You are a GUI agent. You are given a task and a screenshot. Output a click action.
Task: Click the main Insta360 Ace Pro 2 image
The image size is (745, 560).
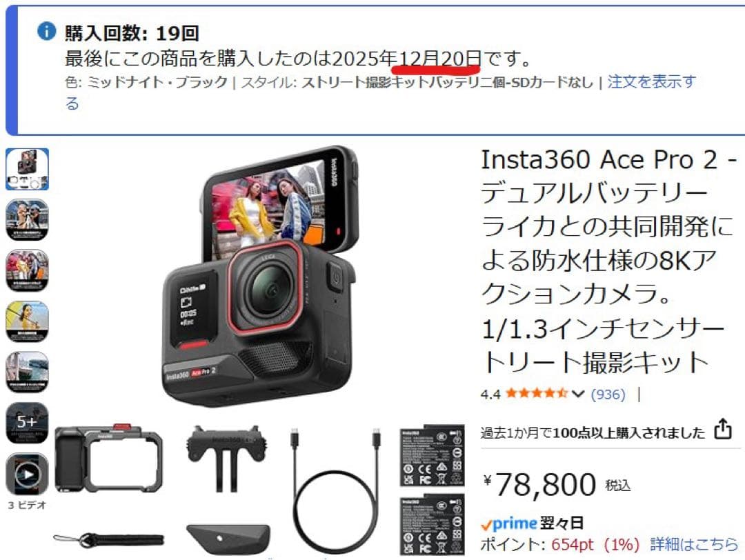point(260,275)
